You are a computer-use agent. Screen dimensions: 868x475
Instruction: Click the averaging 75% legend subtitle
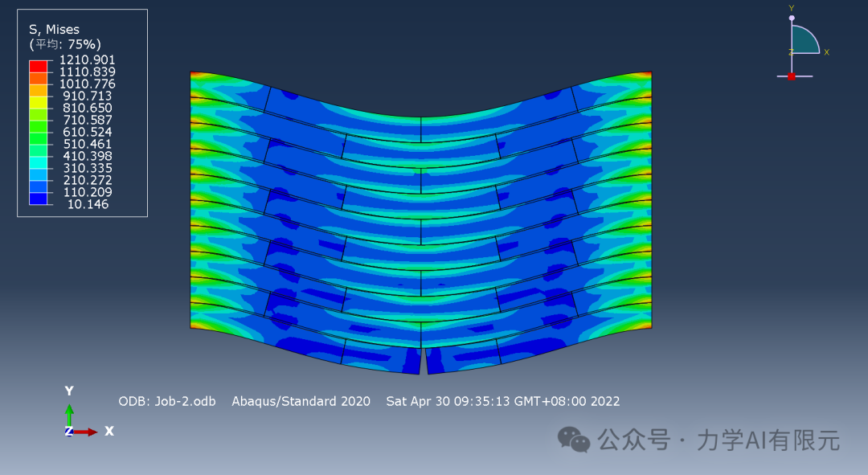65,44
